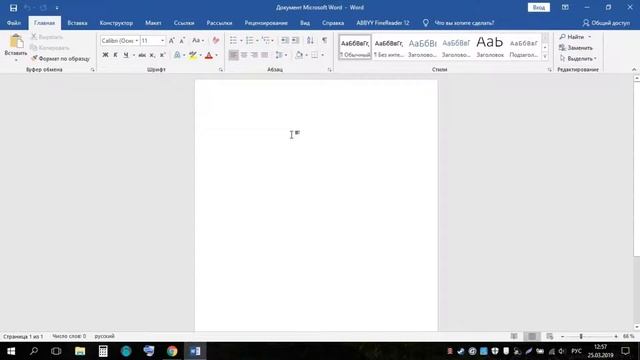Toggle bold (Ж) formatting
Image resolution: width=640 pixels, height=360 pixels.
coord(105,55)
